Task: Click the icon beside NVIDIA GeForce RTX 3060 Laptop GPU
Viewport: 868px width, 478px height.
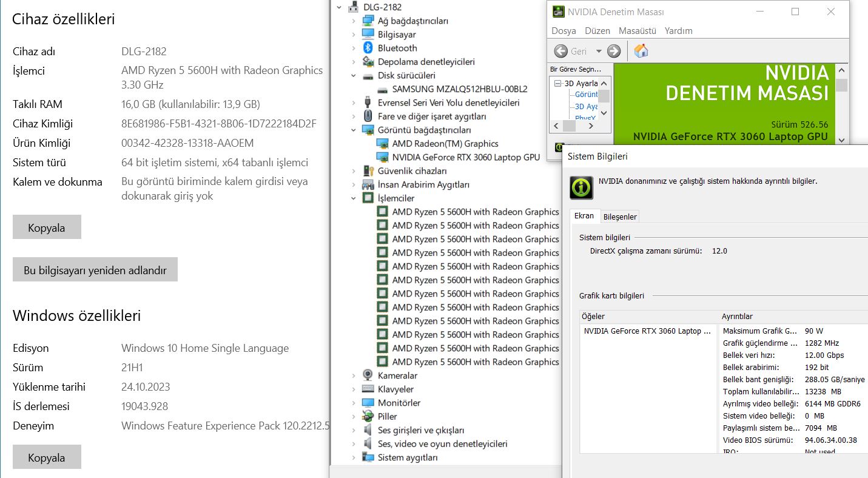Action: 383,157
